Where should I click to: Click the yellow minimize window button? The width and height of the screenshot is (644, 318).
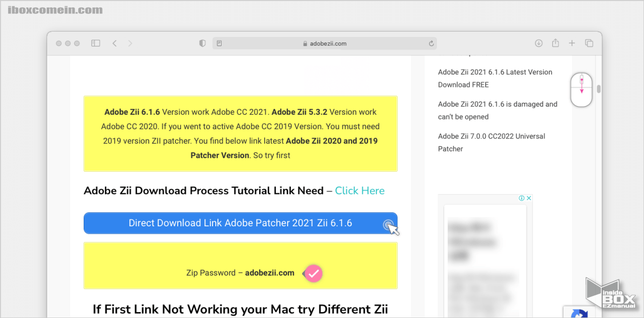point(68,43)
